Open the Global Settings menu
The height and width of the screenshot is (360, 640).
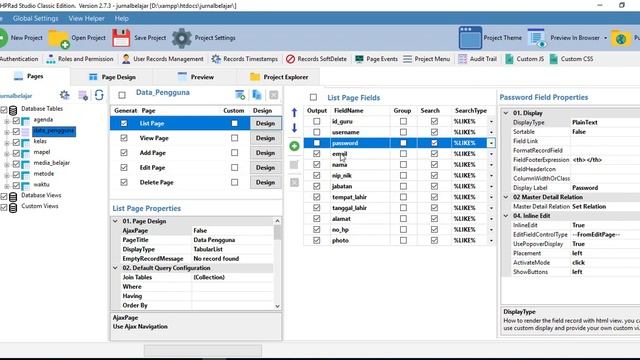pos(36,18)
